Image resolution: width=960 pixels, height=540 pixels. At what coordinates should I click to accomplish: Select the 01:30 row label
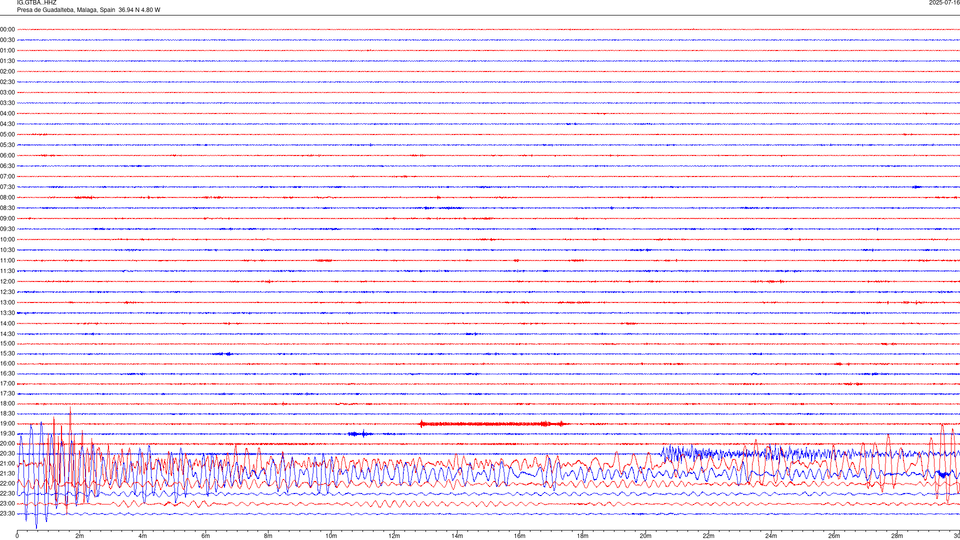point(7,61)
